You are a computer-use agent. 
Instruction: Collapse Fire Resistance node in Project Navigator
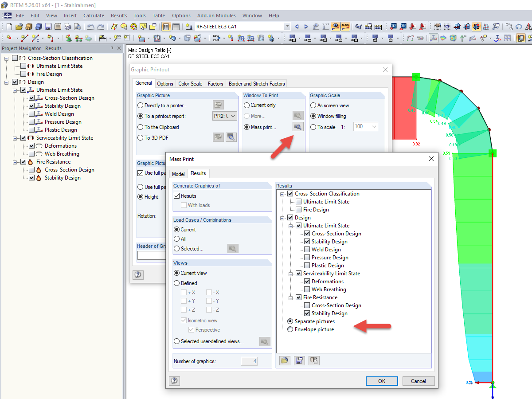(15, 162)
